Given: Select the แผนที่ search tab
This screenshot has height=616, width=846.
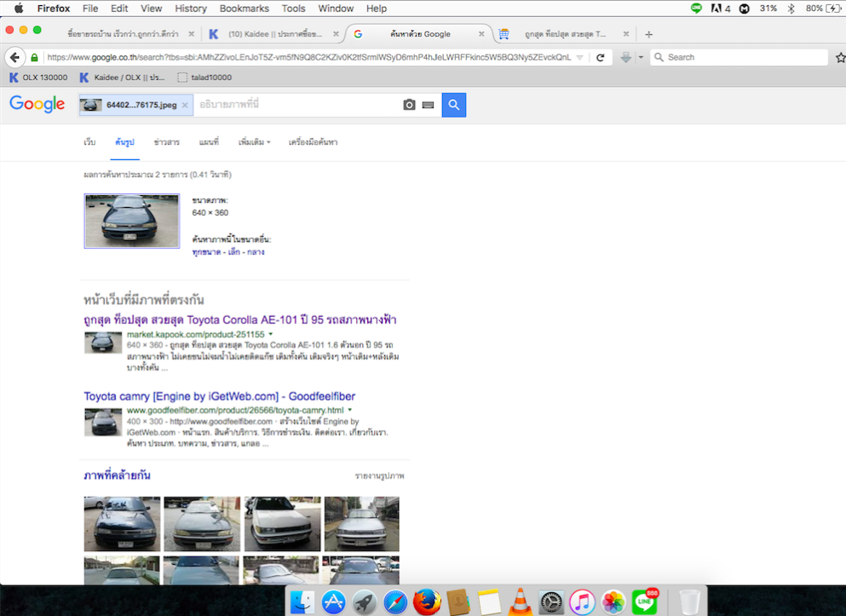Looking at the screenshot, I should tap(209, 142).
